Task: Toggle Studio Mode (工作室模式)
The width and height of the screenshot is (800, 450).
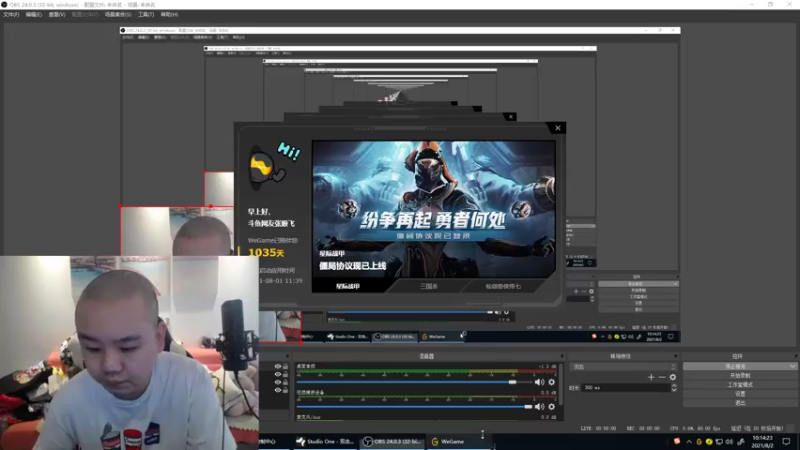Action: (740, 385)
